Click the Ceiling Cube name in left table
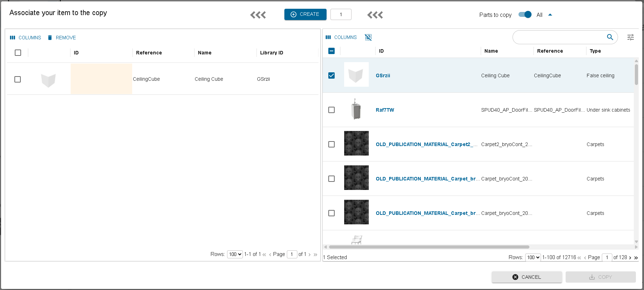Screen dimensions: 644x290 coord(209,79)
